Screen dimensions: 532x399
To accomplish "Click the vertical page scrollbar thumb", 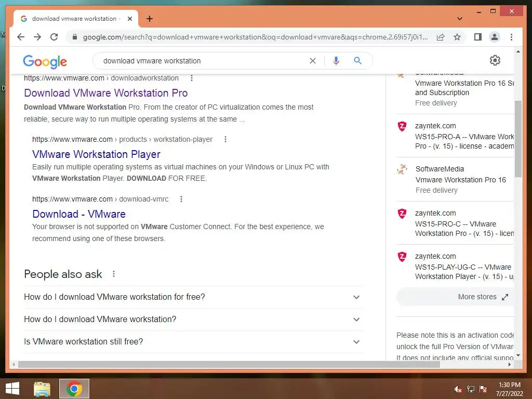I will tap(518, 138).
